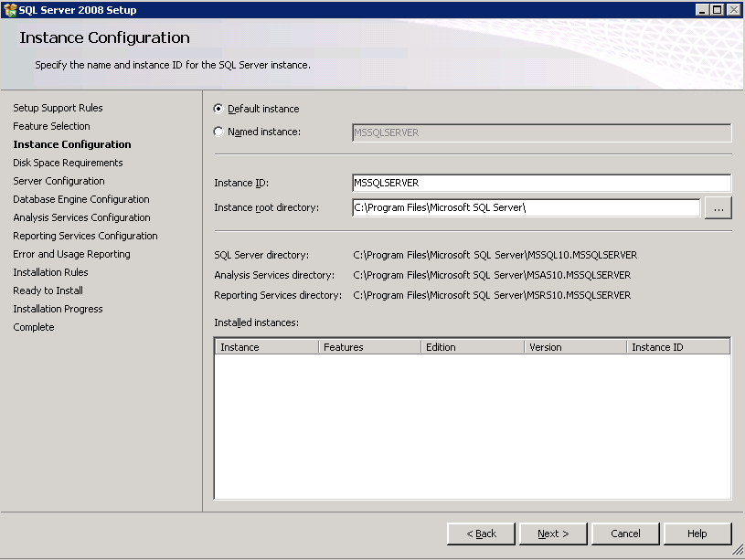
Task: Open Analysis Services Configuration page
Action: 76,217
